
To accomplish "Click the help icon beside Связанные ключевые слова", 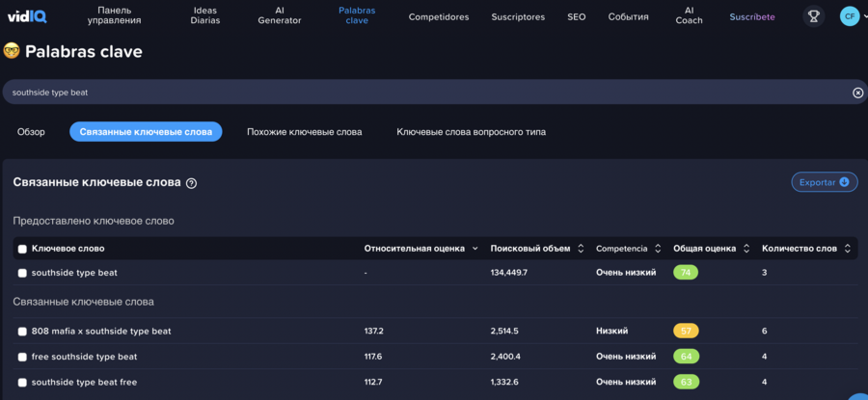I will click(191, 183).
